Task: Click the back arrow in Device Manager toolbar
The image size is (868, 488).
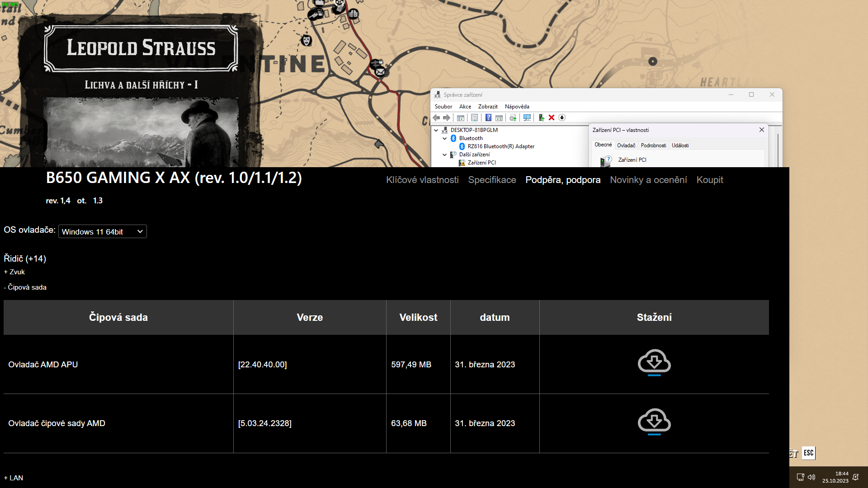Action: tap(436, 117)
